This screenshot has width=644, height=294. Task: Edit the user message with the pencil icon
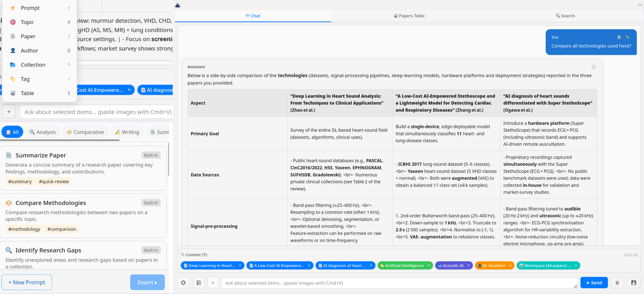(628, 37)
